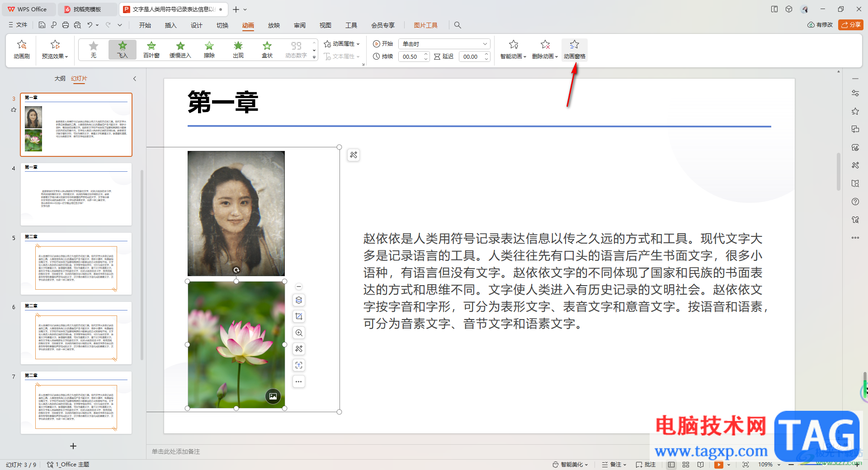The width and height of the screenshot is (868, 470).
Task: Click the 有修改 status button
Action: [820, 25]
